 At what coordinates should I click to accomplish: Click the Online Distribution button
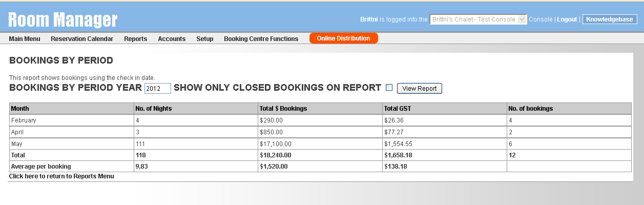pos(343,38)
